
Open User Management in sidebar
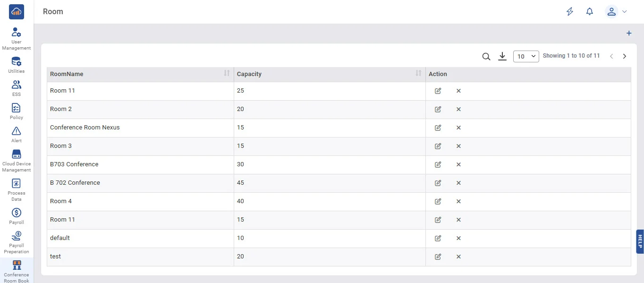coord(17,39)
